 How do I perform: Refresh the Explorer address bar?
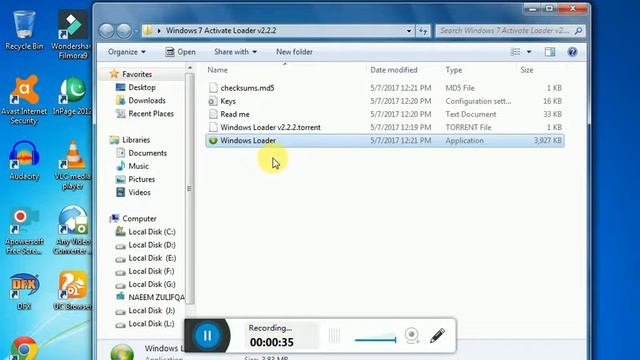coord(423,31)
